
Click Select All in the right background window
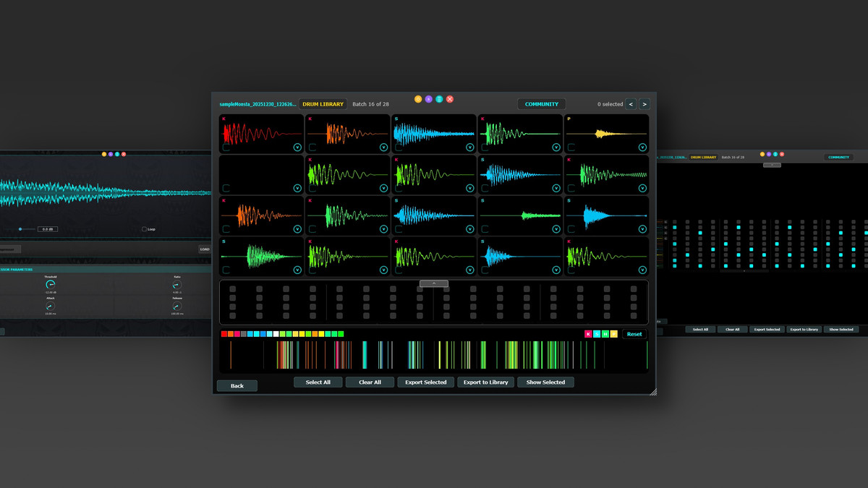[x=701, y=330]
